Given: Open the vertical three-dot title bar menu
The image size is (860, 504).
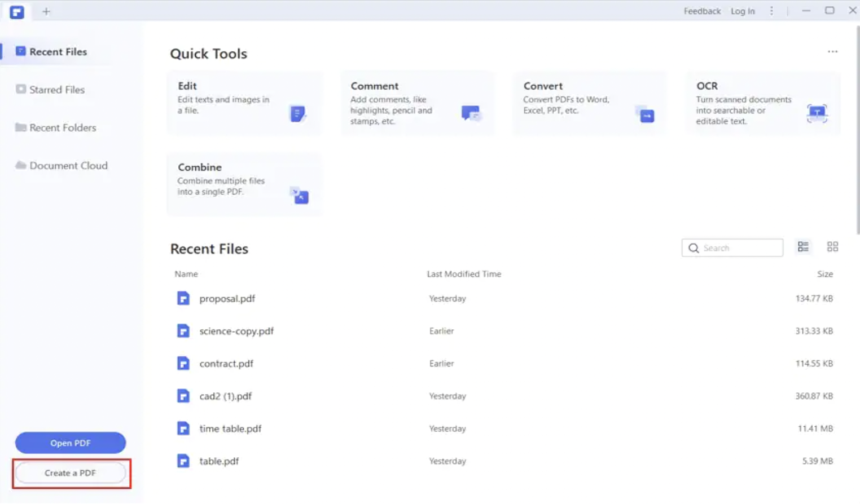Looking at the screenshot, I should tap(771, 11).
